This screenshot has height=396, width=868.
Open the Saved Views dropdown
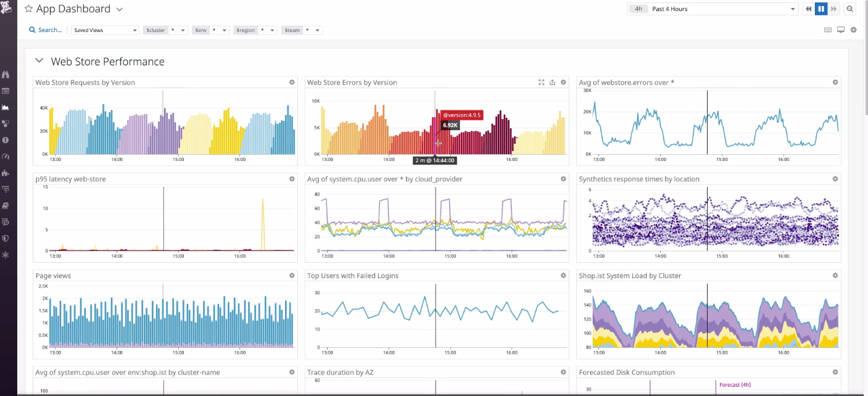105,30
